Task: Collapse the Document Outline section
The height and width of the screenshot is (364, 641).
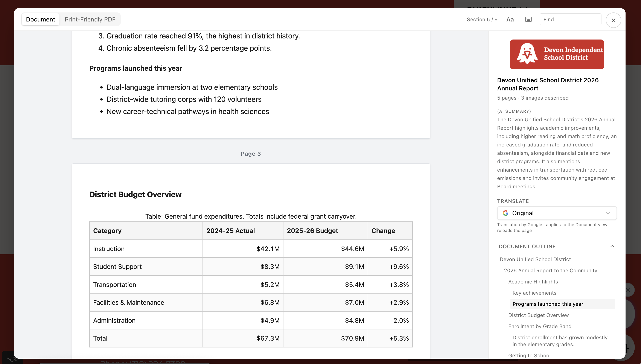Action: 612,247
